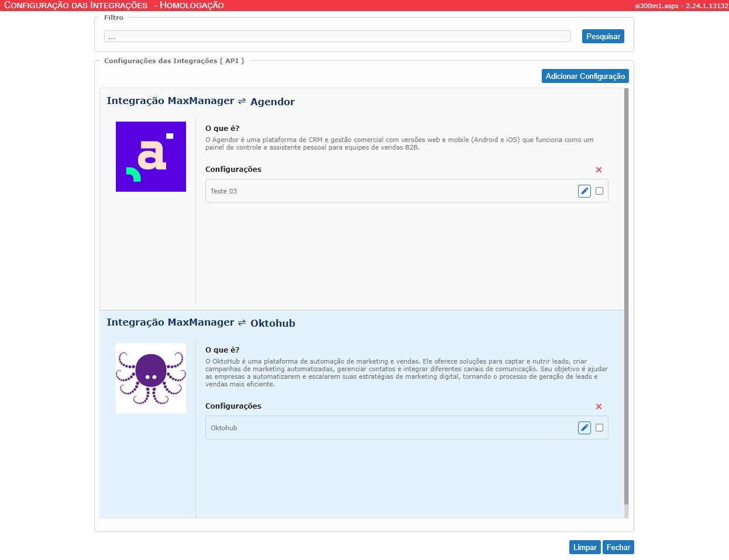Click red X delete icon in Oktohub configurations
The height and width of the screenshot is (560, 729).
(599, 406)
